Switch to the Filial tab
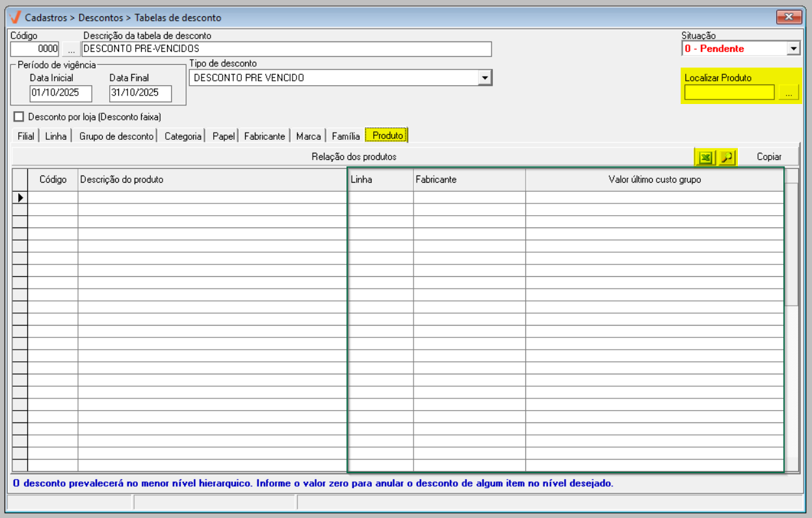The height and width of the screenshot is (518, 812). (25, 136)
